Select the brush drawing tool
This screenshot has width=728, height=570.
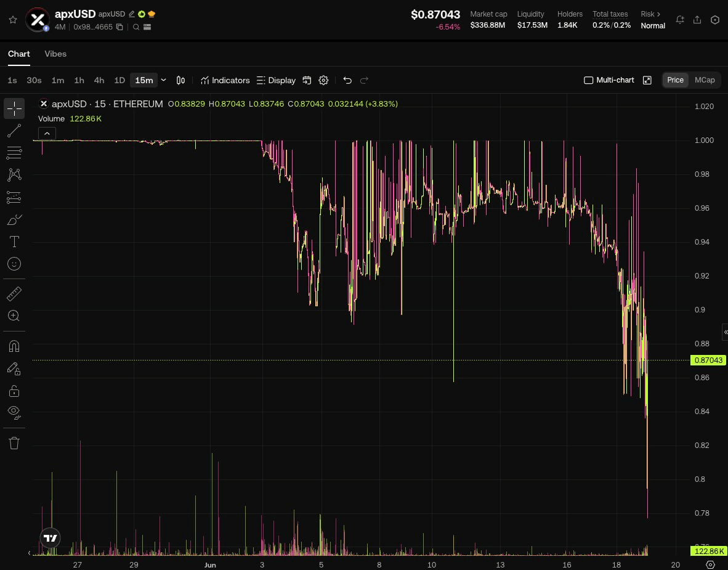[14, 219]
